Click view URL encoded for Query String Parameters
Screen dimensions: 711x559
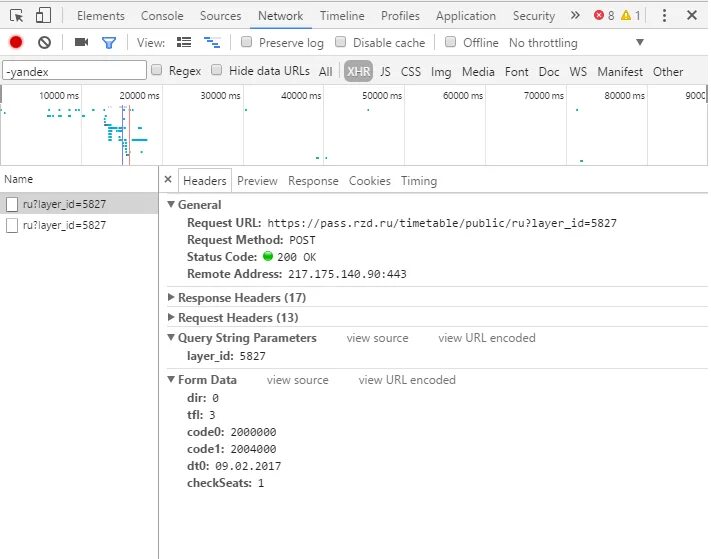coord(487,338)
